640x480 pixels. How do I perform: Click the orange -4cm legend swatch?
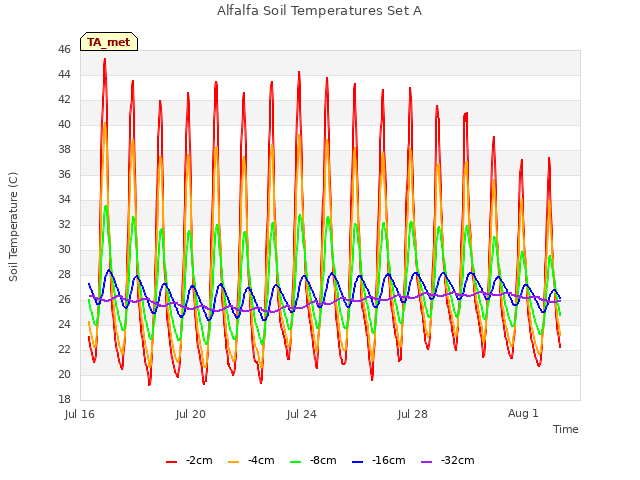click(233, 462)
